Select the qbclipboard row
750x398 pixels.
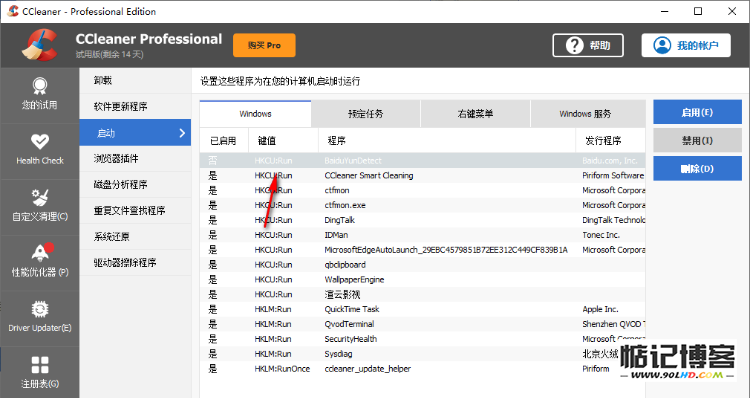click(x=422, y=265)
